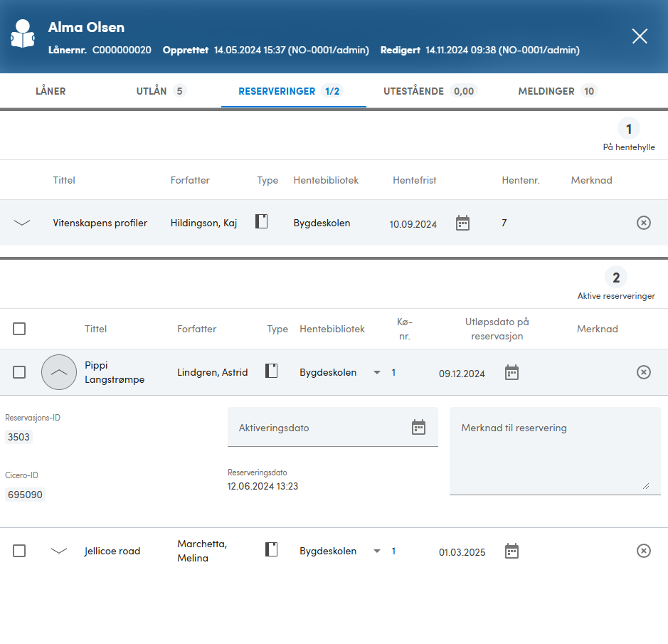This screenshot has width=668, height=644.
Task: Click the author Lindgren, Astrid
Action: coord(212,372)
